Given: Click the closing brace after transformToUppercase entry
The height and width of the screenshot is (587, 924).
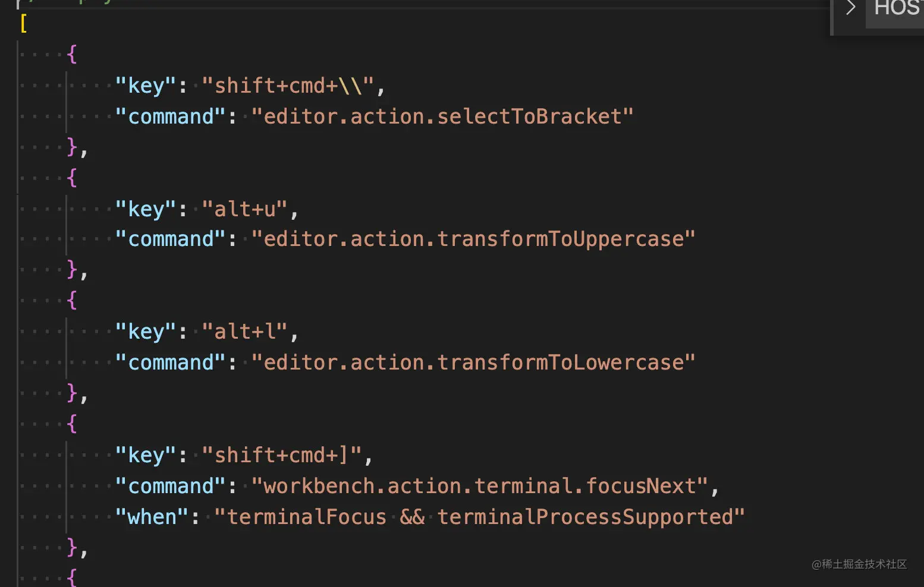Looking at the screenshot, I should click(x=73, y=270).
